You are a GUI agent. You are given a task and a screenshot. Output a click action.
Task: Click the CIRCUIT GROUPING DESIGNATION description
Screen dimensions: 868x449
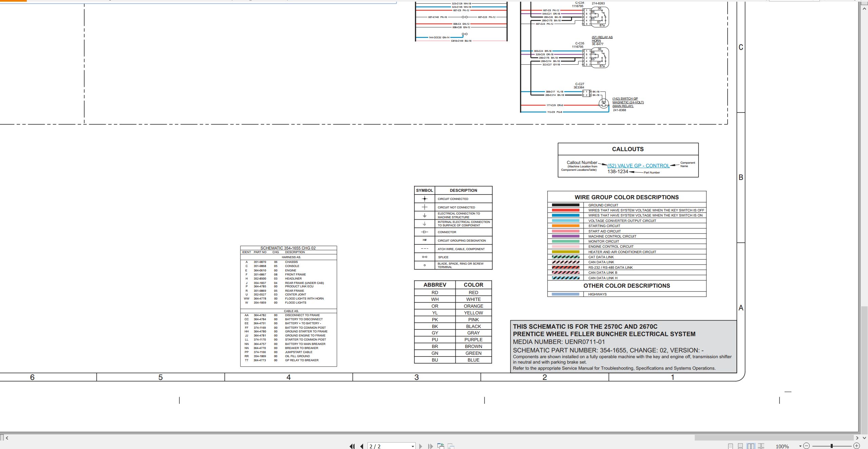point(462,241)
